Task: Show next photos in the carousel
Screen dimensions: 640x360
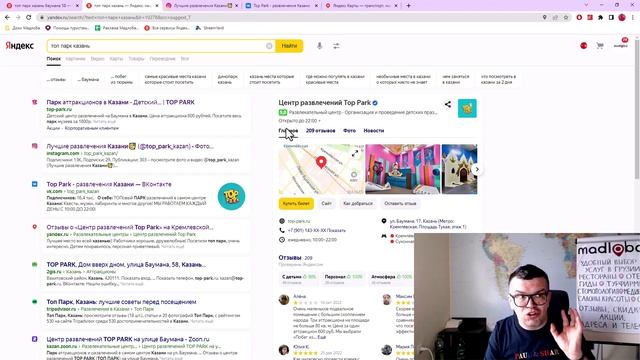Action: pyautogui.click(x=477, y=169)
